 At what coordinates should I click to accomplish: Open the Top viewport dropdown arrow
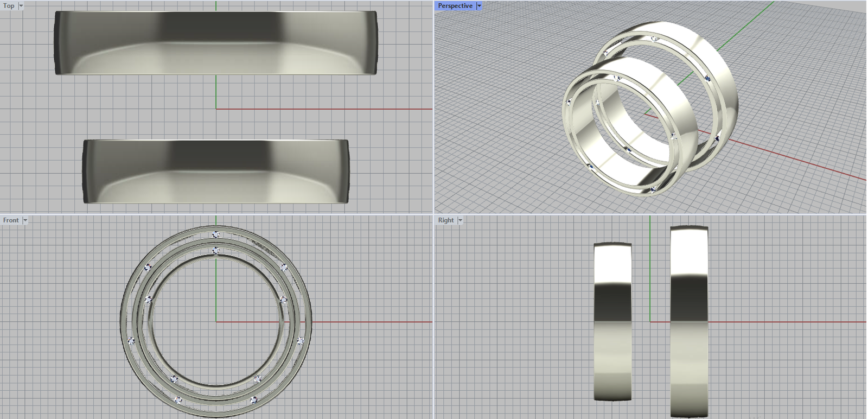tap(21, 6)
